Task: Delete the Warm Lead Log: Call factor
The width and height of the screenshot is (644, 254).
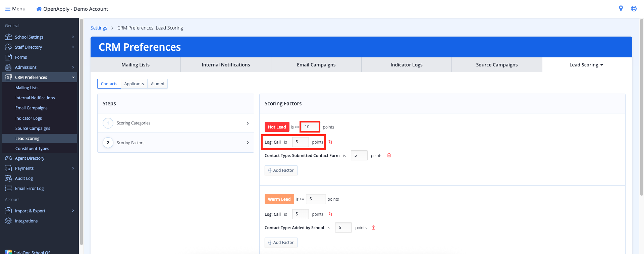Action: [x=330, y=214]
